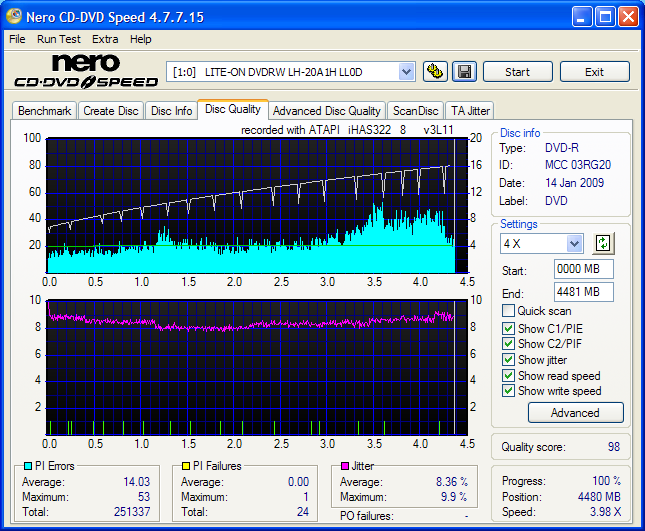The image size is (645, 531).
Task: Click the Nero application icon in title bar
Action: point(15,17)
